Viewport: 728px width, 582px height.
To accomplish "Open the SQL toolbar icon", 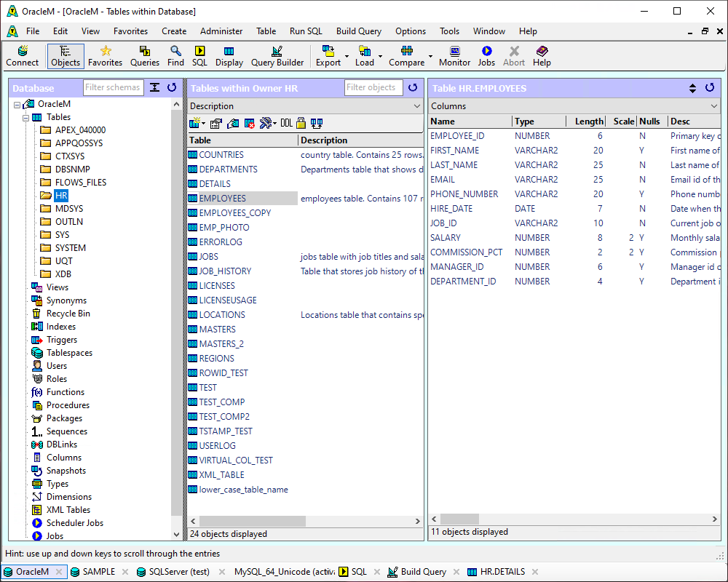I will (199, 56).
